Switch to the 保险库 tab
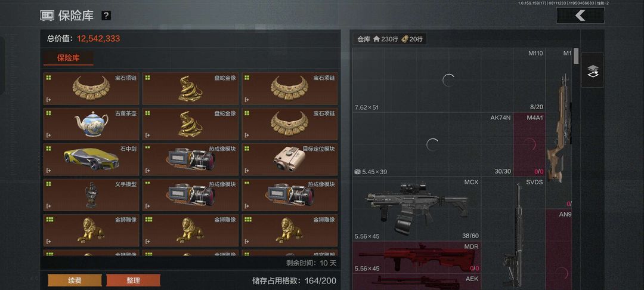Screen dimensions: 644x290 click(x=68, y=58)
